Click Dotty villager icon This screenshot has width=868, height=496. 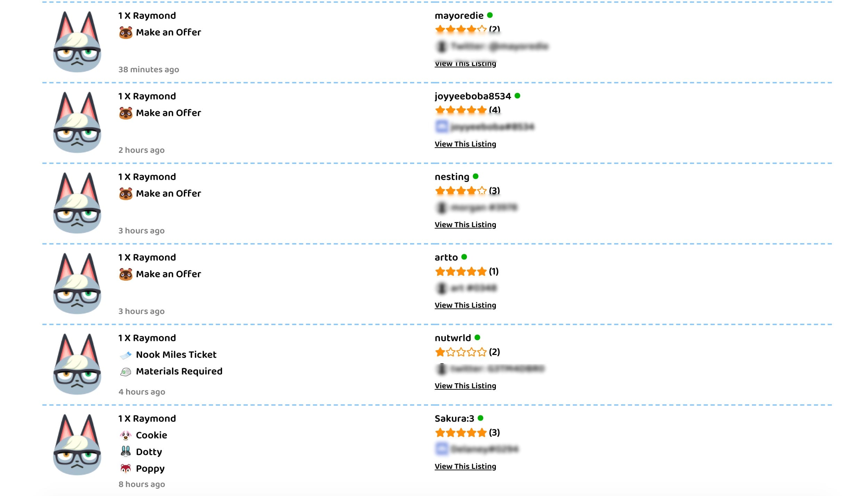pos(125,452)
